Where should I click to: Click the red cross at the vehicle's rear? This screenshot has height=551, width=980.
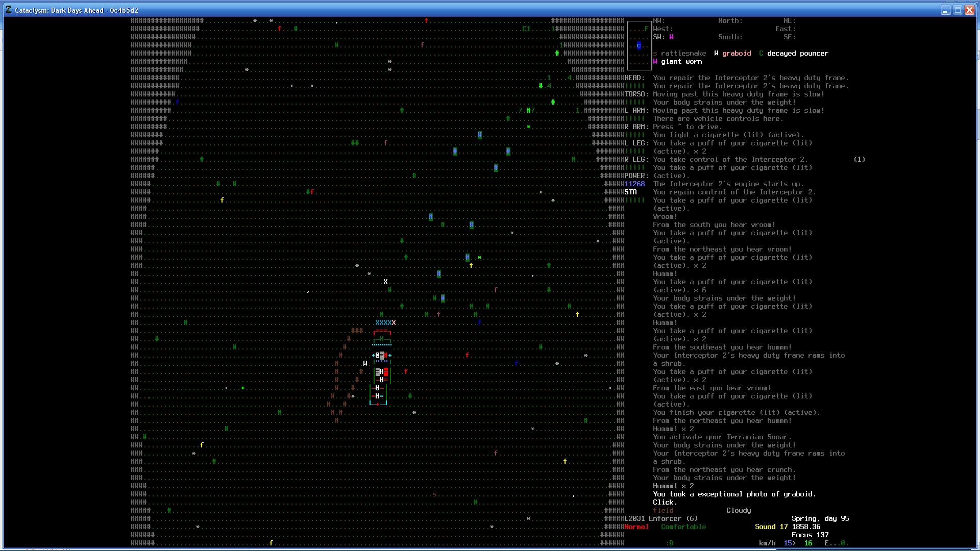(x=378, y=405)
